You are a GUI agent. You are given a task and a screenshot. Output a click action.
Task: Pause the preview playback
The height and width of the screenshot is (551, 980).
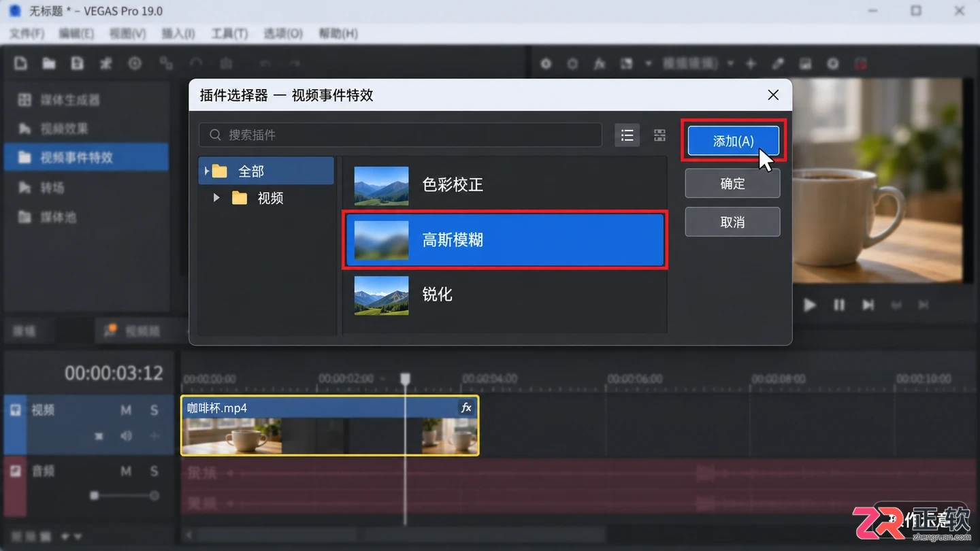coord(839,305)
